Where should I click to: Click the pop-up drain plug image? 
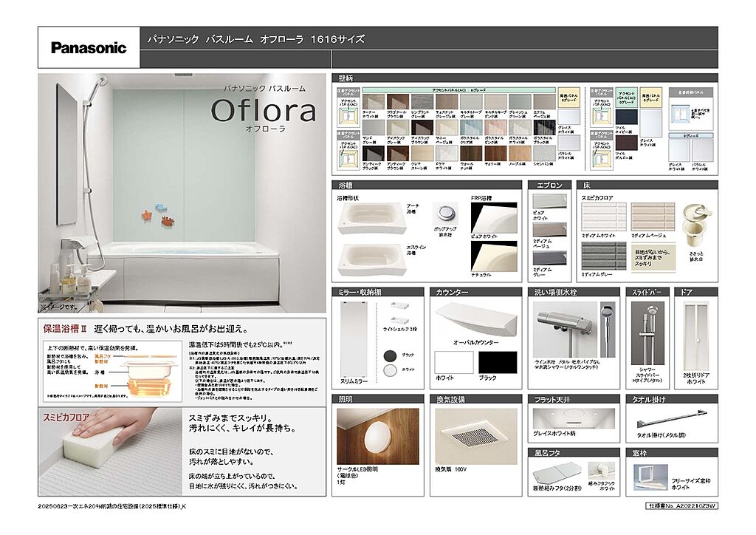point(444,214)
